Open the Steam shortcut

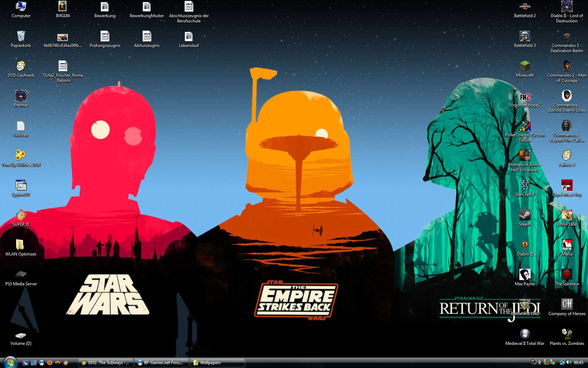point(525,218)
